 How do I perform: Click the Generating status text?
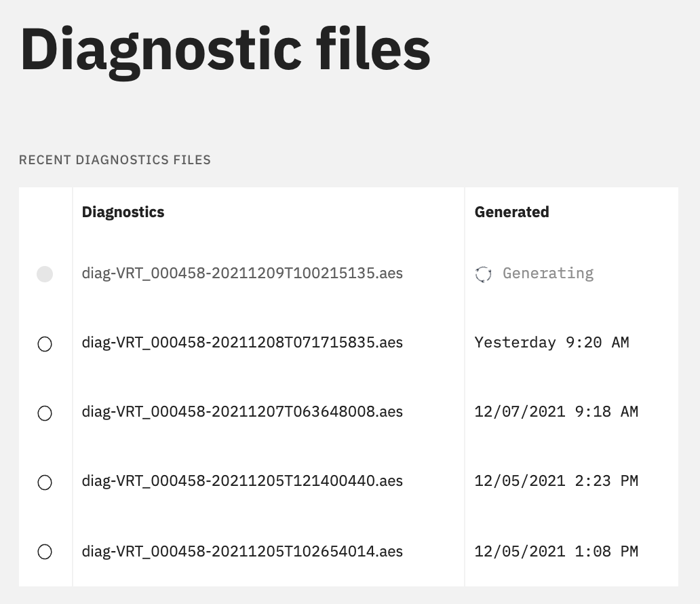(548, 273)
